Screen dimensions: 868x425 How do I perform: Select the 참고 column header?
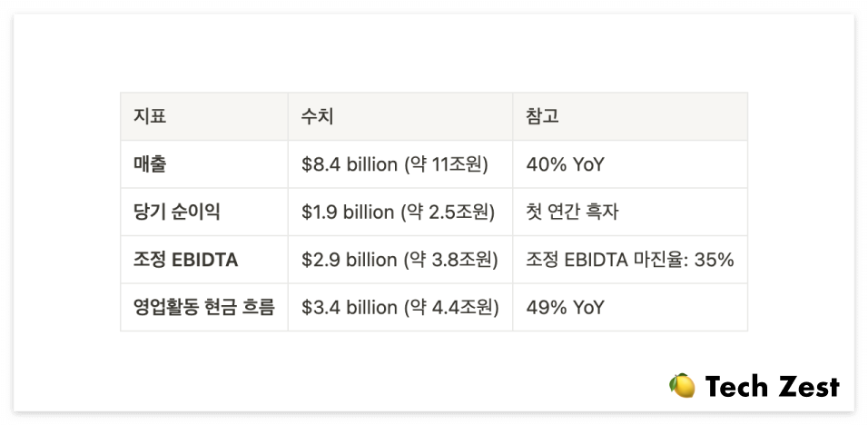tap(542, 116)
